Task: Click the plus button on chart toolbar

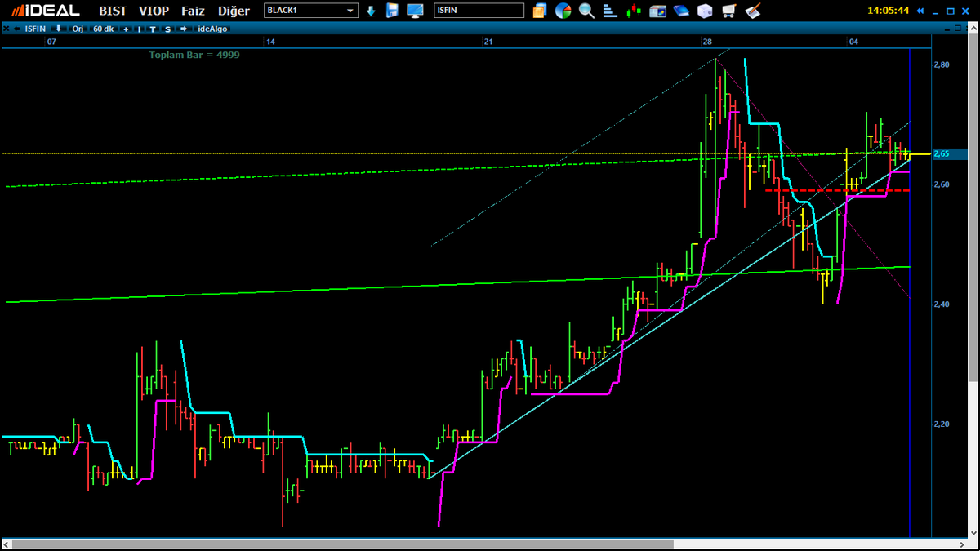Action: click(x=126, y=29)
